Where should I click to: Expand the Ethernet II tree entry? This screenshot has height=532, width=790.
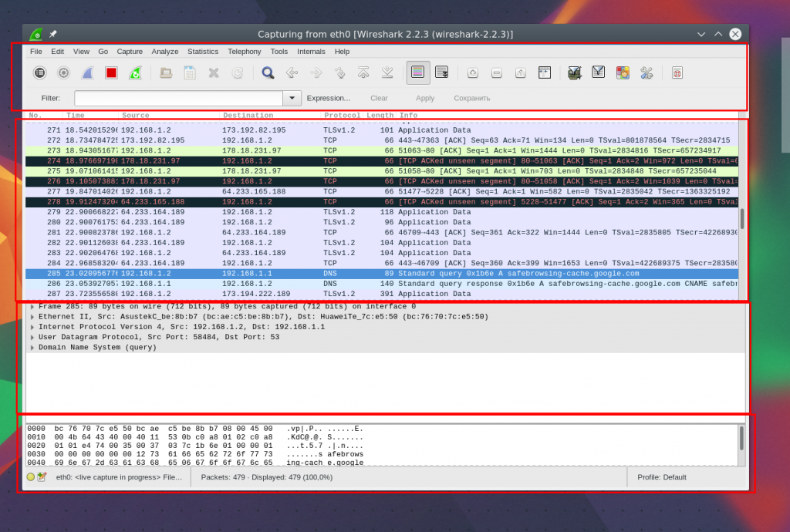point(32,317)
